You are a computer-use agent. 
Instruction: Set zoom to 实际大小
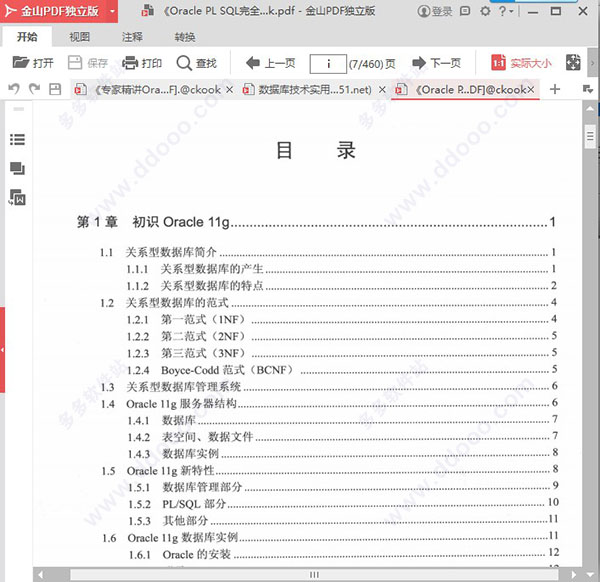[521, 63]
